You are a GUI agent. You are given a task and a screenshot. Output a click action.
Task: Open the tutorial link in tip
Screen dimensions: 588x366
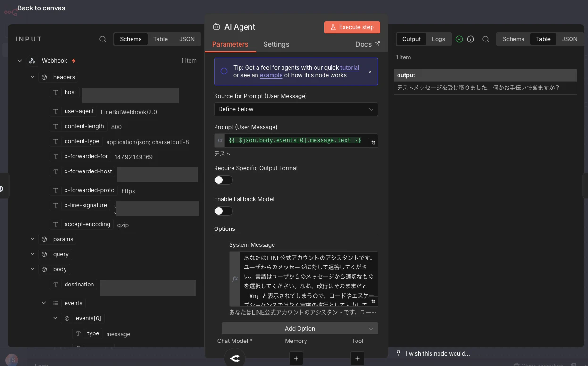pos(350,68)
